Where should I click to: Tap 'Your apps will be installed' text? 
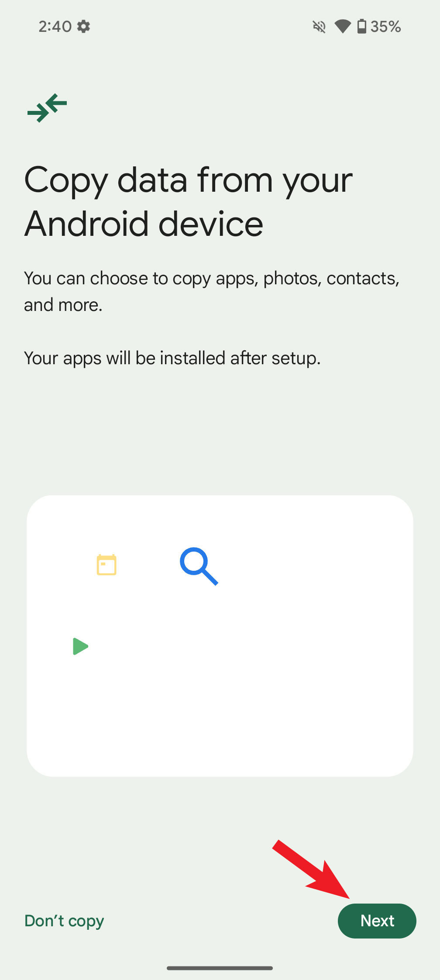pyautogui.click(x=172, y=358)
